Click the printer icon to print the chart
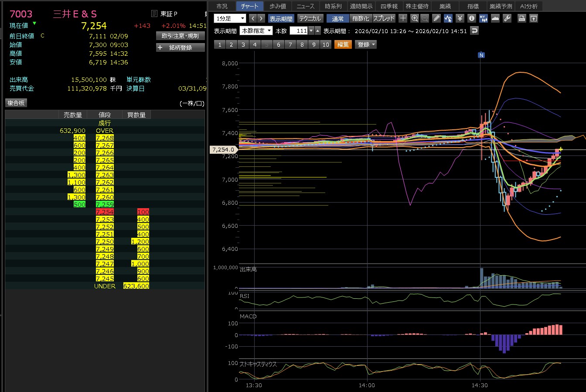The width and height of the screenshot is (586, 392). pyautogui.click(x=521, y=18)
